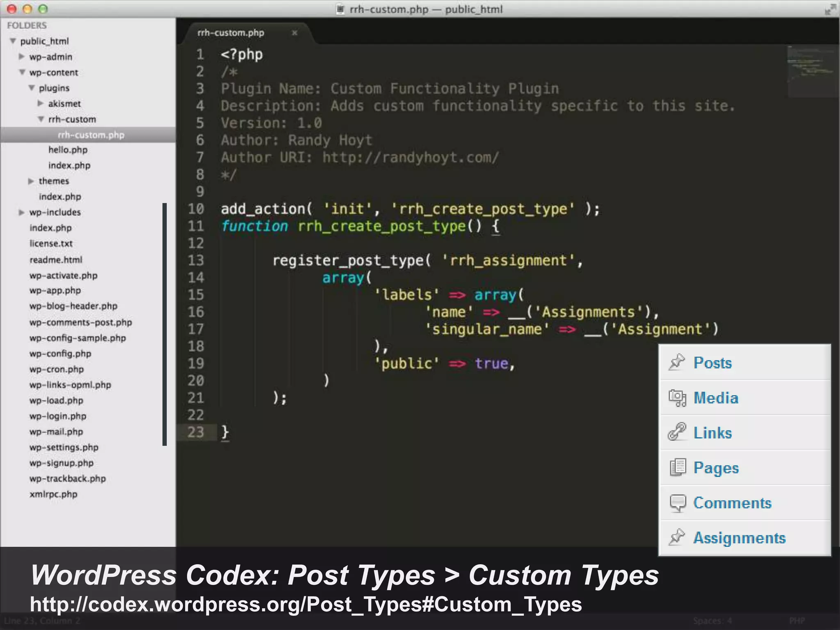Click the Comments speech bubble icon
The width and height of the screenshot is (840, 630).
tap(678, 503)
